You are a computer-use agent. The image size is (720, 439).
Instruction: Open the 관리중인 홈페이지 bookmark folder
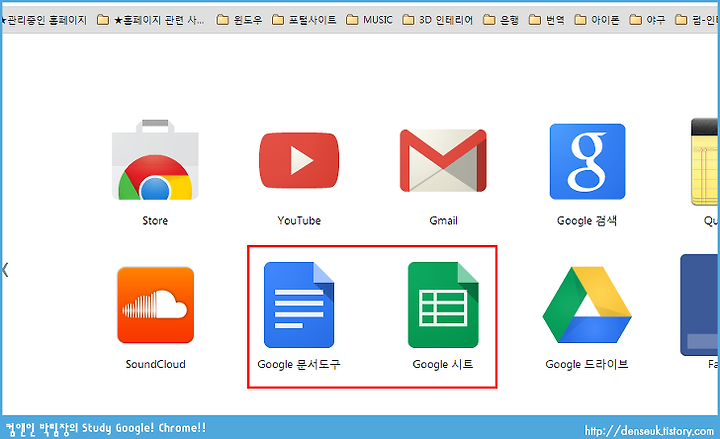pos(44,20)
